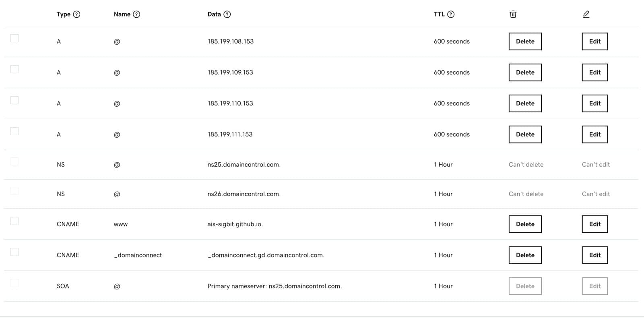Delete the www CNAME record
This screenshot has height=318, width=644.
pos(525,224)
